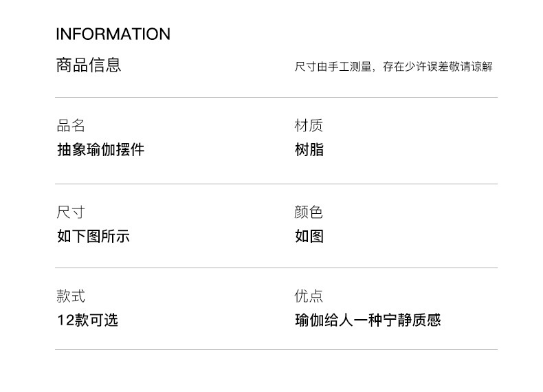Click the bottom divider under 12款可选
Viewport: 543px width, 392px height.
(x=276, y=349)
